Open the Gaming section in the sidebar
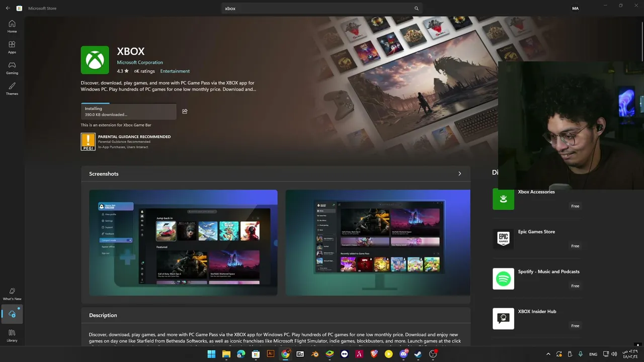The height and width of the screenshot is (362, 644). [x=12, y=68]
